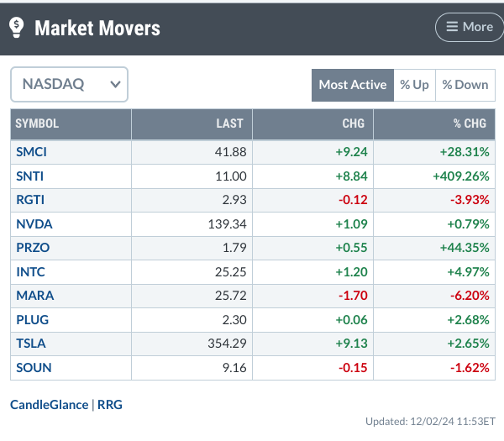Click INTC percent change +4.97%
The width and height of the screenshot is (504, 441).
(x=469, y=272)
